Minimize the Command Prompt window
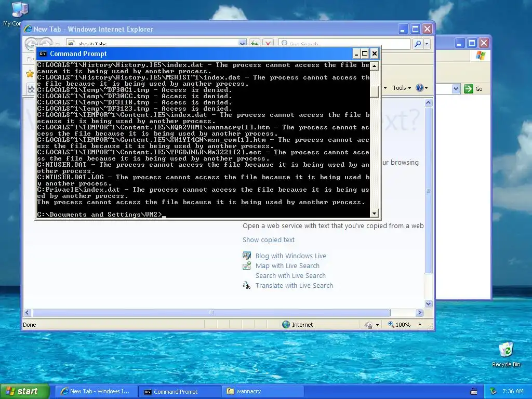 tap(356, 54)
